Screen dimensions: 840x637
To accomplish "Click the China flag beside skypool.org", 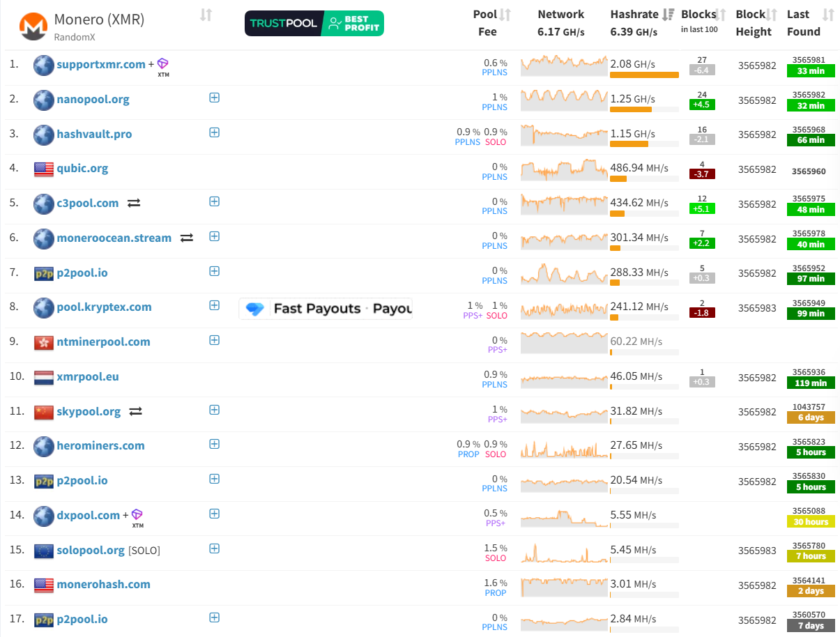I will tap(44, 412).
